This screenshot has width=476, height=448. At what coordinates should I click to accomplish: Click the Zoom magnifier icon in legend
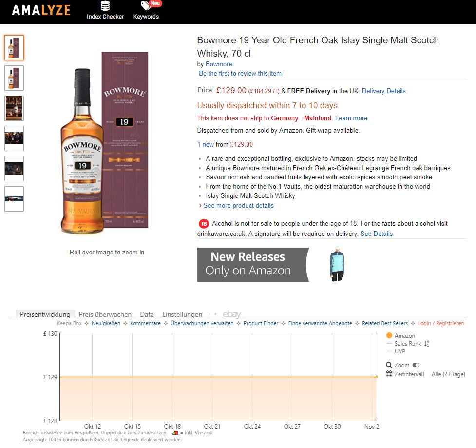pyautogui.click(x=389, y=365)
